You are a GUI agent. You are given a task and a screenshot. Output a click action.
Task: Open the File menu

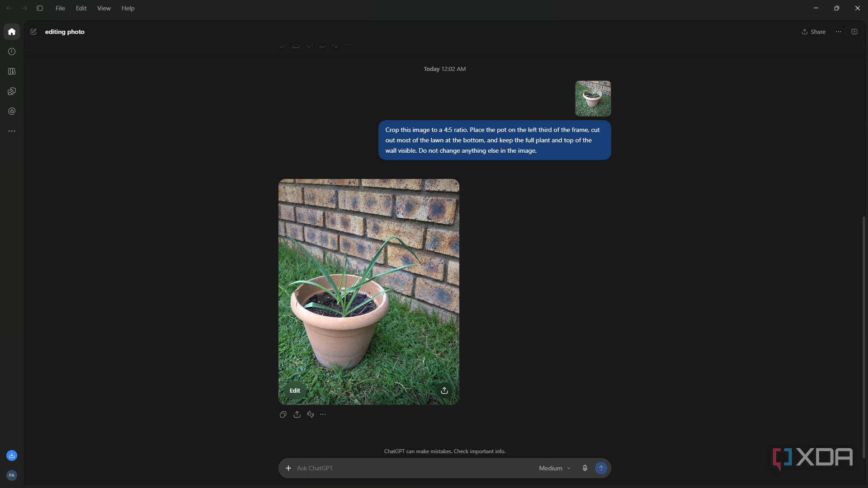pyautogui.click(x=60, y=8)
